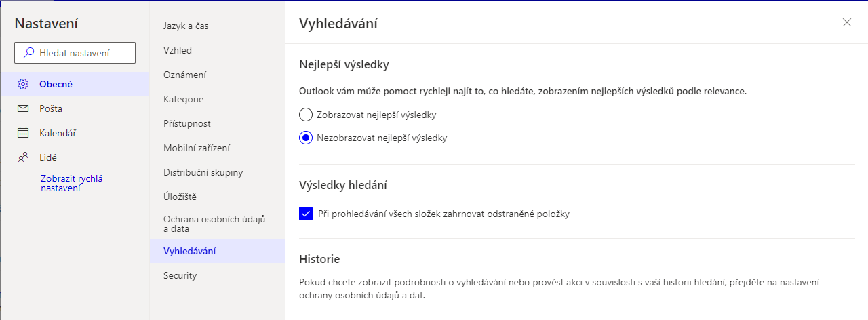Screen dimensions: 868x320
Task: Click the magnifier icon in search box
Action: (28, 53)
